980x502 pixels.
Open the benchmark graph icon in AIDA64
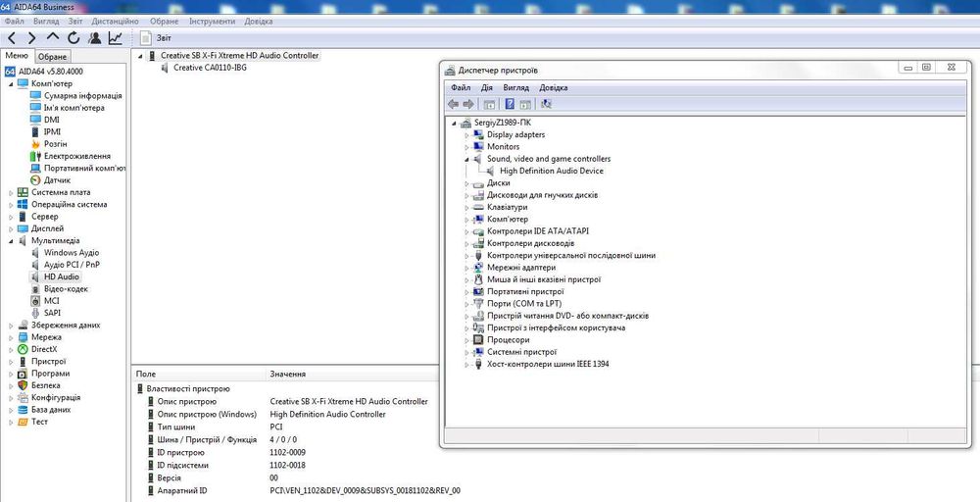click(x=115, y=38)
